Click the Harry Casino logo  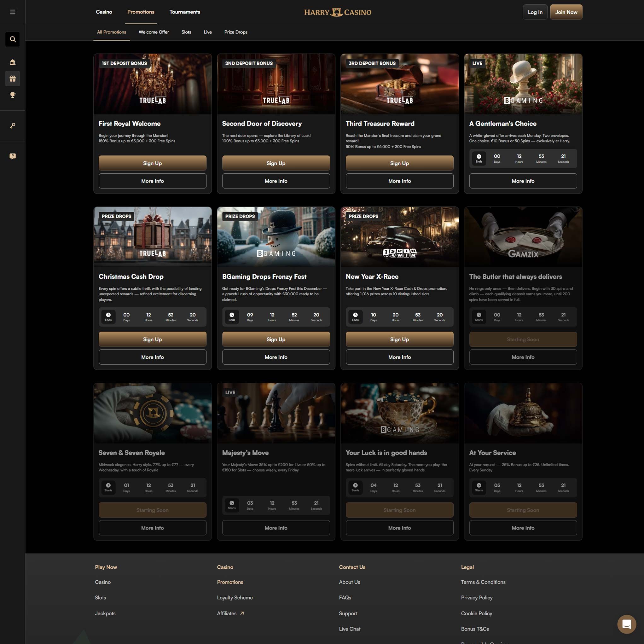[337, 12]
